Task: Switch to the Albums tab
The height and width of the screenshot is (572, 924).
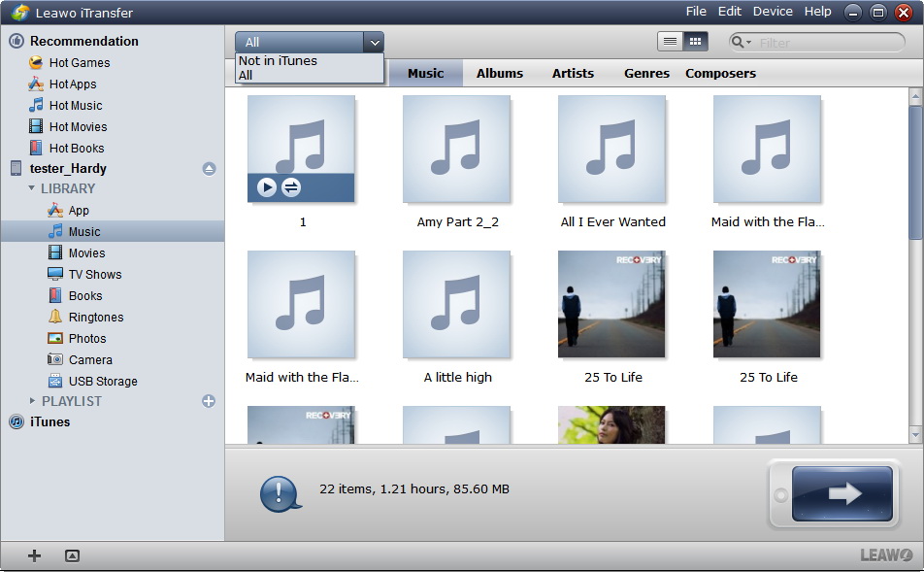Action: (500, 73)
